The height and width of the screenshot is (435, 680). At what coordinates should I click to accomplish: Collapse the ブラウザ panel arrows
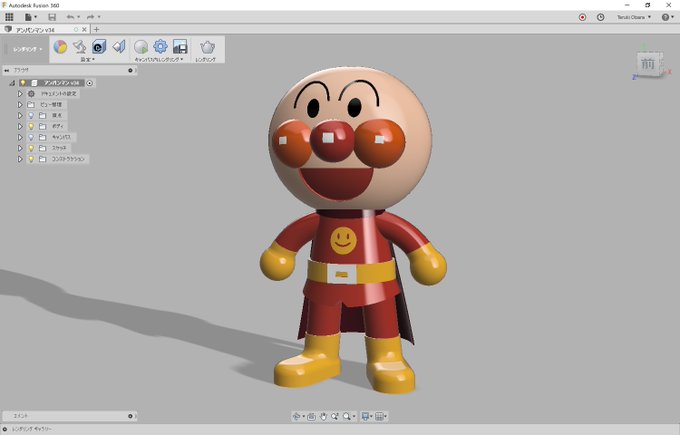pyautogui.click(x=7, y=70)
